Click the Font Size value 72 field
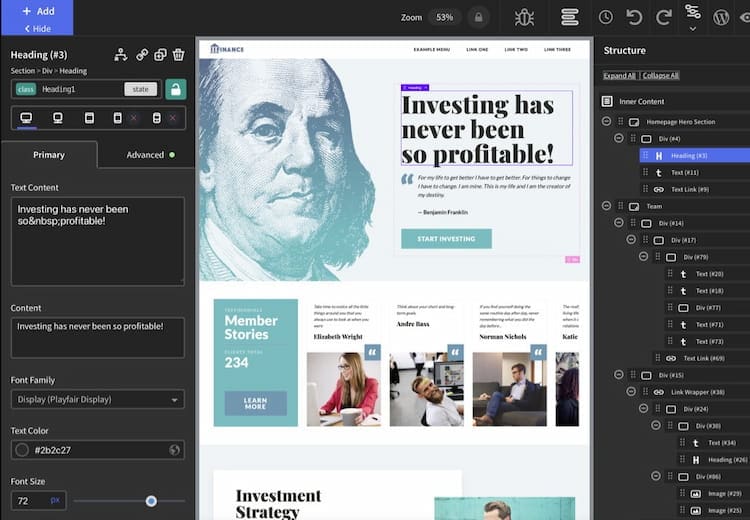The image size is (750, 520). pos(31,500)
